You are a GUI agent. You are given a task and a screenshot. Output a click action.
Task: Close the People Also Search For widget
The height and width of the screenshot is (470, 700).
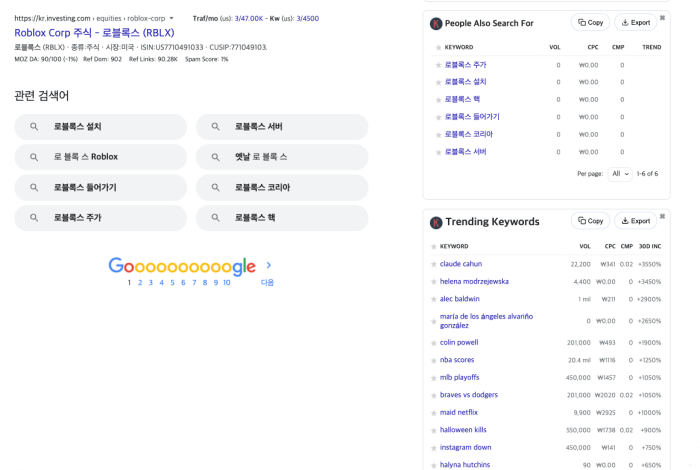pyautogui.click(x=662, y=18)
